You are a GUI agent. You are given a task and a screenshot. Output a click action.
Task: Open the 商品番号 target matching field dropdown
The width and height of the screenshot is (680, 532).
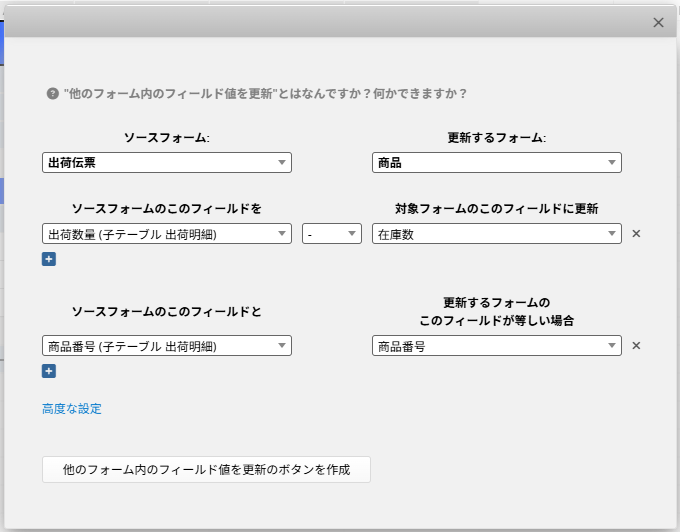tap(496, 346)
